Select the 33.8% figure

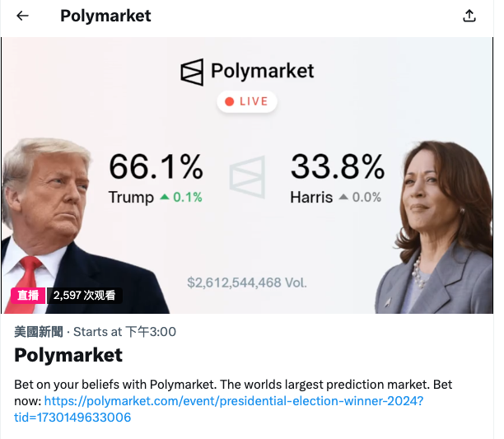[337, 167]
